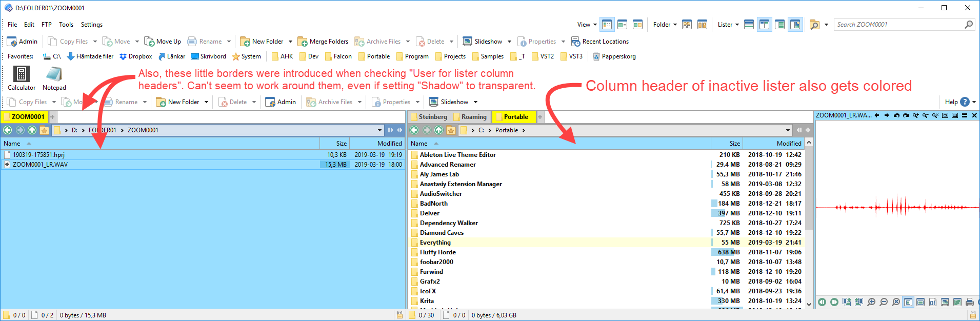Click the Recent Locations button
This screenshot has width=980, height=321.
pos(600,42)
